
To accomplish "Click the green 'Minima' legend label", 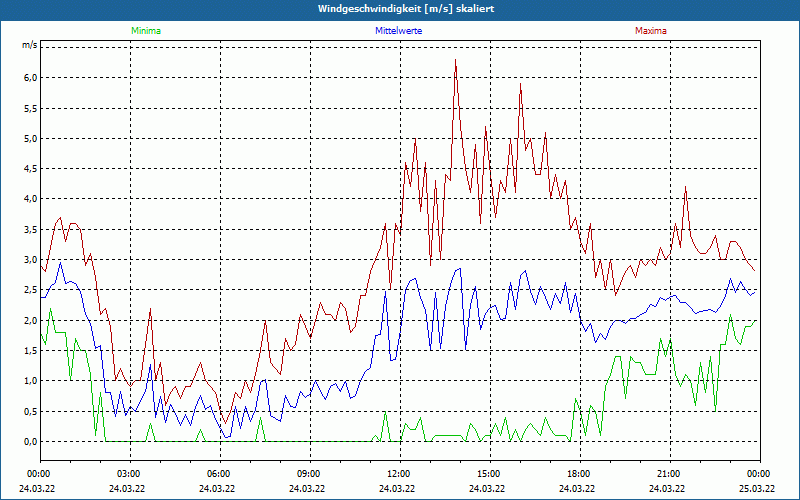I will point(146,31).
